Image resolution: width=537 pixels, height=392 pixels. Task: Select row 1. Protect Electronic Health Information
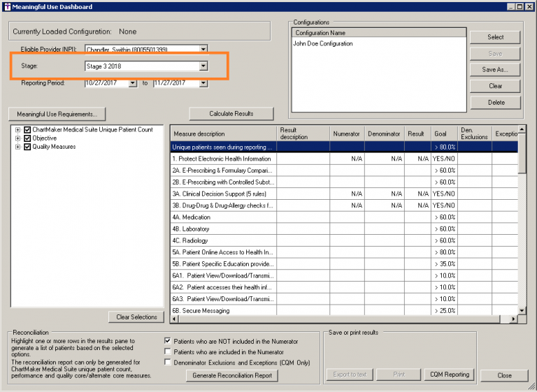tap(344, 159)
